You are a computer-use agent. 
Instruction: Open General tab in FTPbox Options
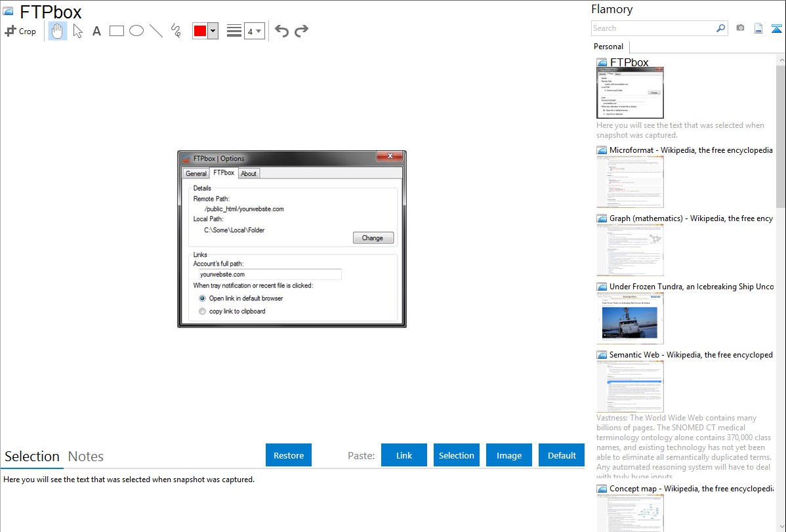pyautogui.click(x=196, y=173)
